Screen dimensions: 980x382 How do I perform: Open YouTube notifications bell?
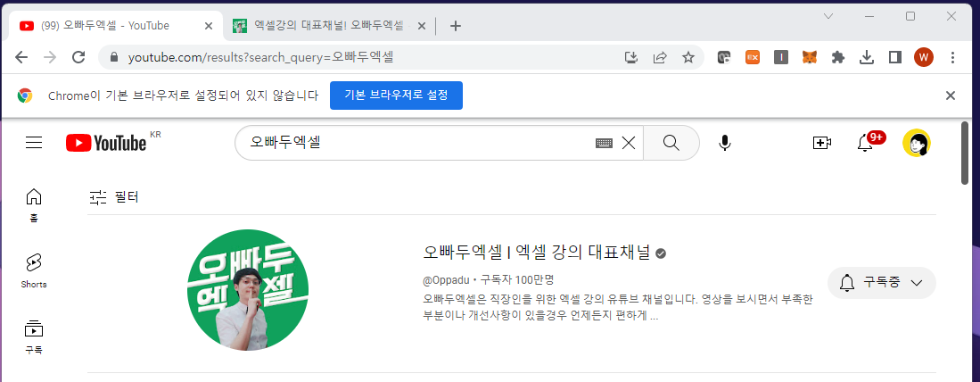[866, 143]
